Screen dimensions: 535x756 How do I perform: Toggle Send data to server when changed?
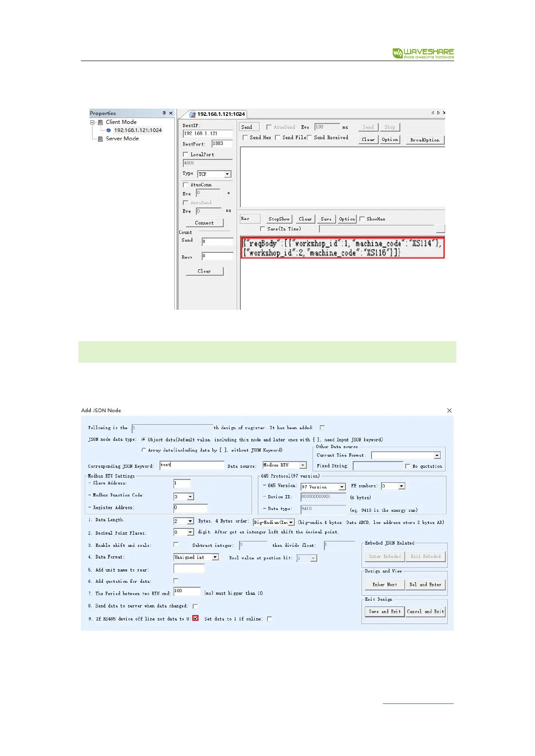point(195,607)
